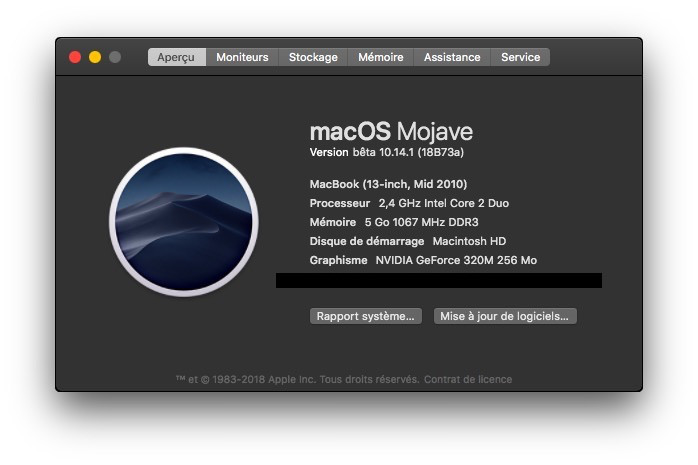This screenshot has height=465, width=698.
Task: Click Mise à jour de logiciels button
Action: coord(505,316)
